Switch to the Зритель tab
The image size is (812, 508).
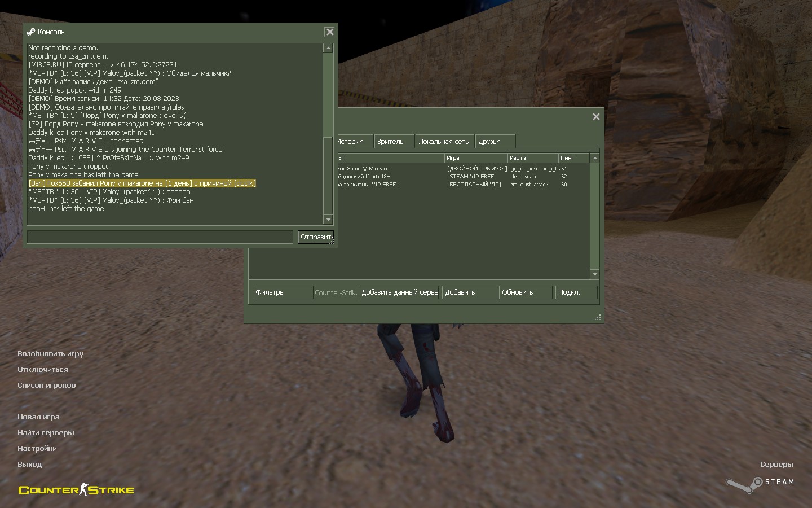[394, 142]
